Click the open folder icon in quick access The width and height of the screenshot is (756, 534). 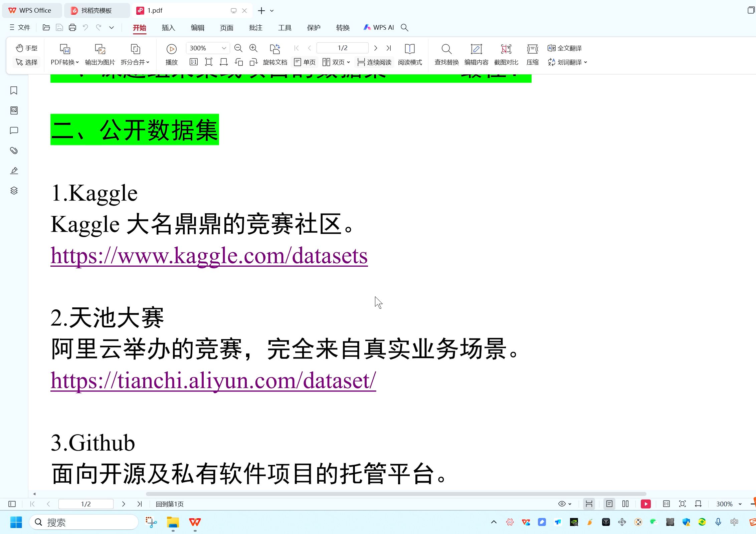[x=46, y=28]
